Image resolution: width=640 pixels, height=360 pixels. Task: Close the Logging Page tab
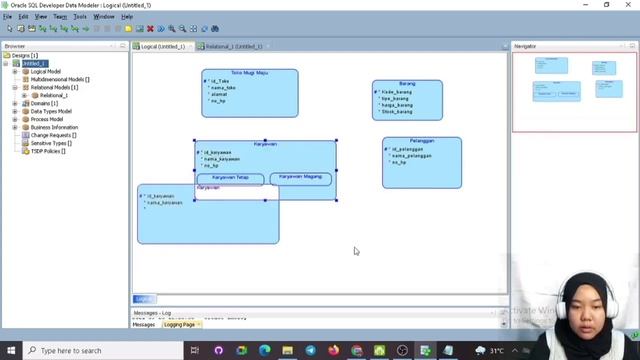[x=199, y=324]
